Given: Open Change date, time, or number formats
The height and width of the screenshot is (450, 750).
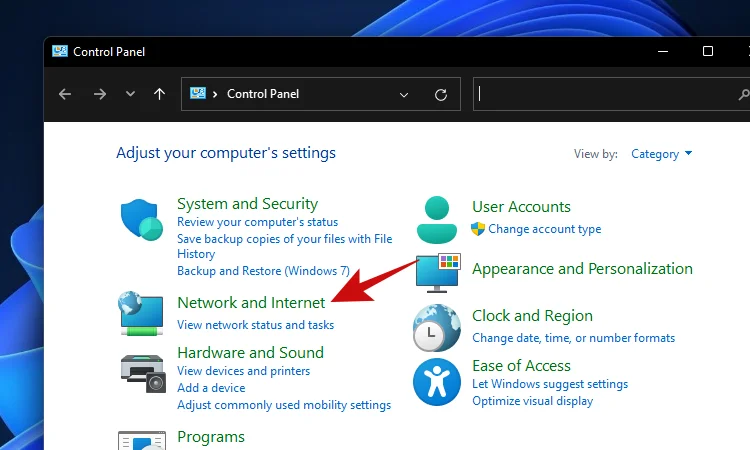Looking at the screenshot, I should coord(574,338).
